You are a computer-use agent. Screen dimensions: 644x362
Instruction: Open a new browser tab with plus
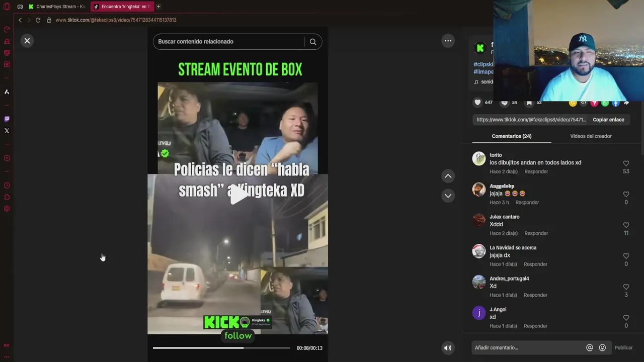pos(158,7)
